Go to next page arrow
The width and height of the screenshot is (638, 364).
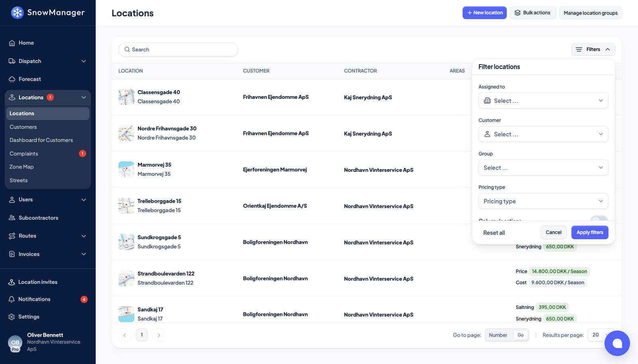point(159,335)
